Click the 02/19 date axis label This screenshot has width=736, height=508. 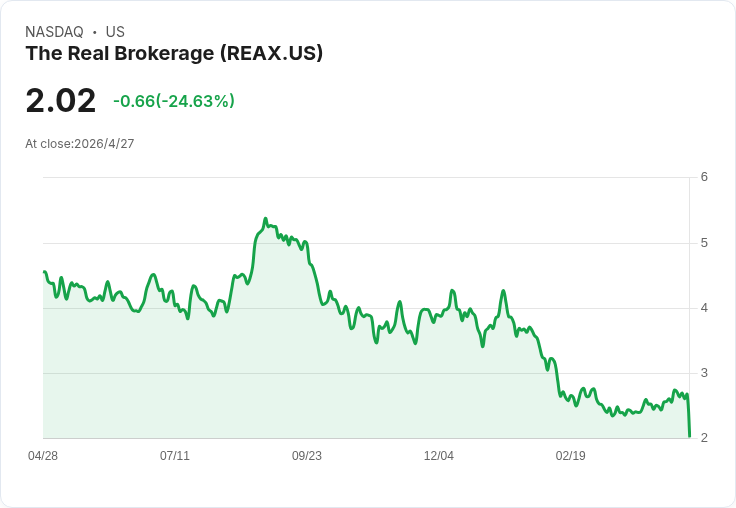coord(571,456)
